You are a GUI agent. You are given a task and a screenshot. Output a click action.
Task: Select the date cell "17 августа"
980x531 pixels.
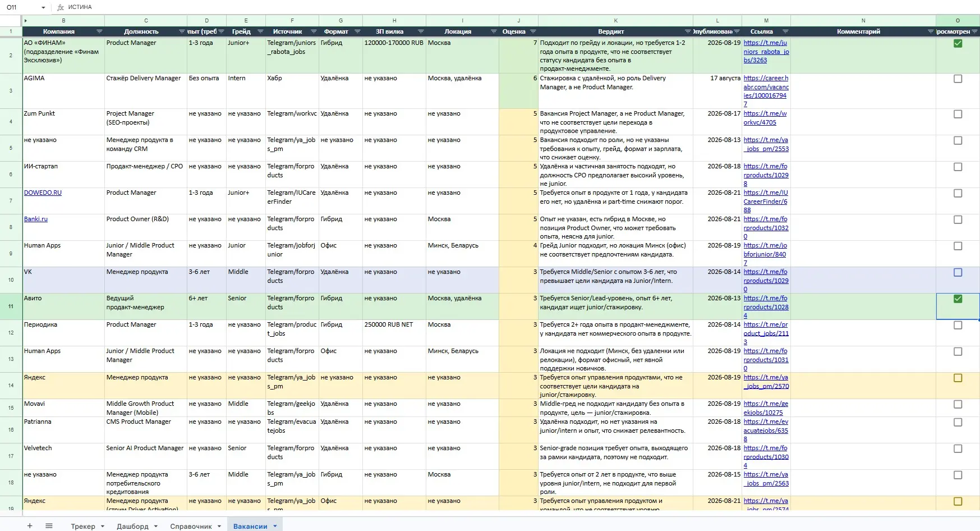point(717,91)
